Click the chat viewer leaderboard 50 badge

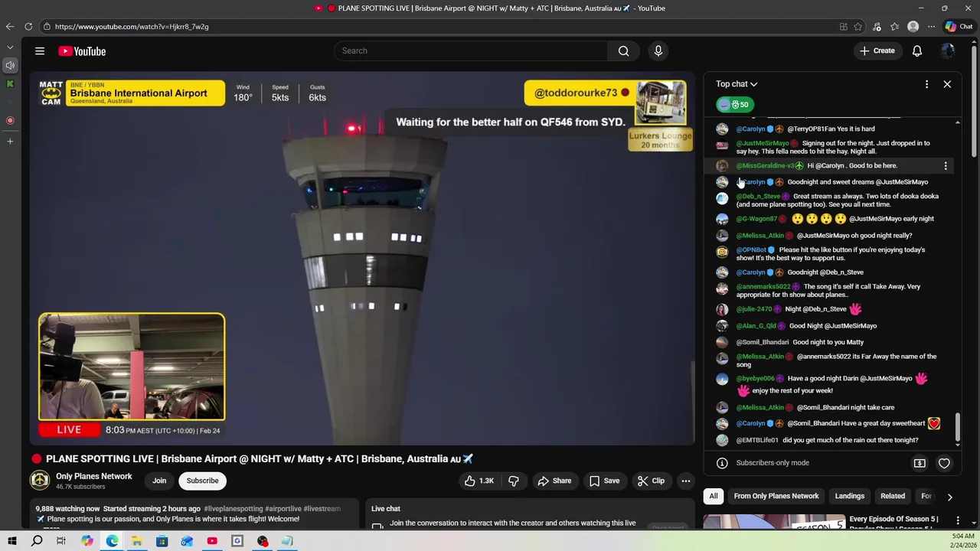coord(735,105)
